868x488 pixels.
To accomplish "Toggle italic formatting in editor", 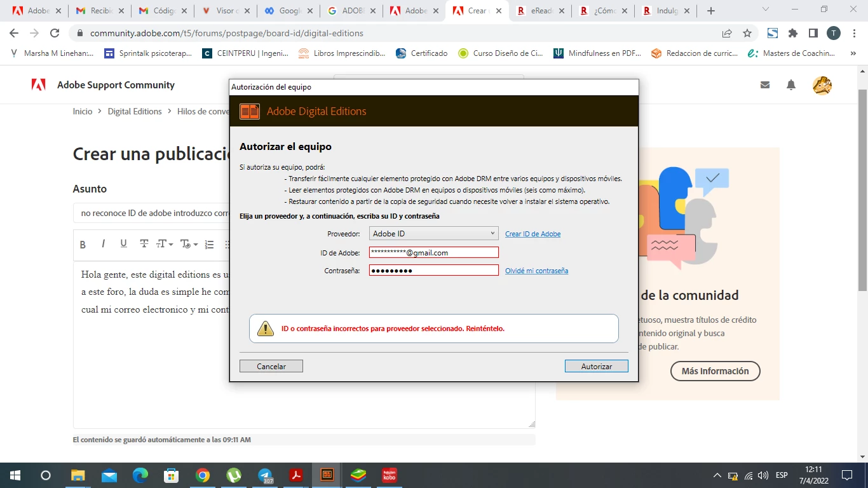I will (x=103, y=244).
